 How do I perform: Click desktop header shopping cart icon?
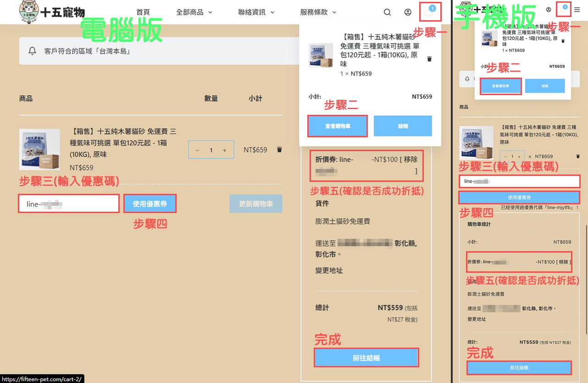430,11
